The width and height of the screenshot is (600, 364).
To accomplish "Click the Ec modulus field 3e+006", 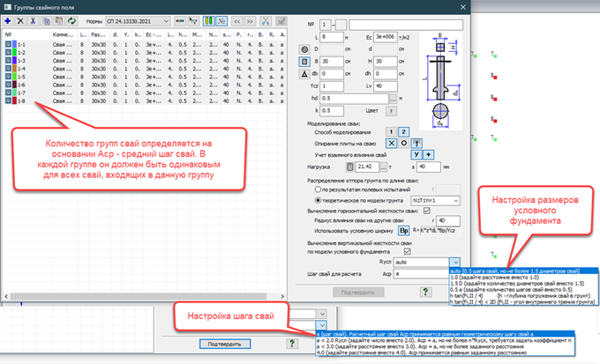I will [x=386, y=37].
